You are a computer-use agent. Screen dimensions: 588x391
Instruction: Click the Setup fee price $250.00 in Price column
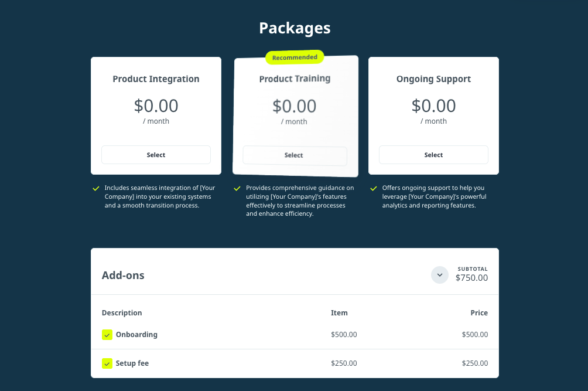click(x=475, y=363)
